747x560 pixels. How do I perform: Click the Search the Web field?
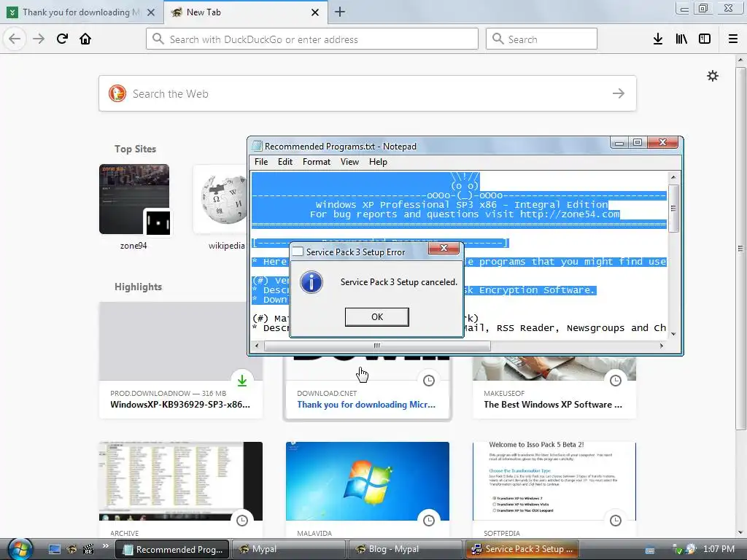[x=368, y=94]
